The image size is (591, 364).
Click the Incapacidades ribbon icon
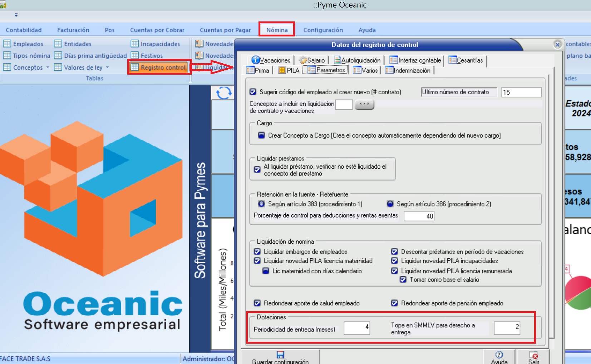coord(134,44)
